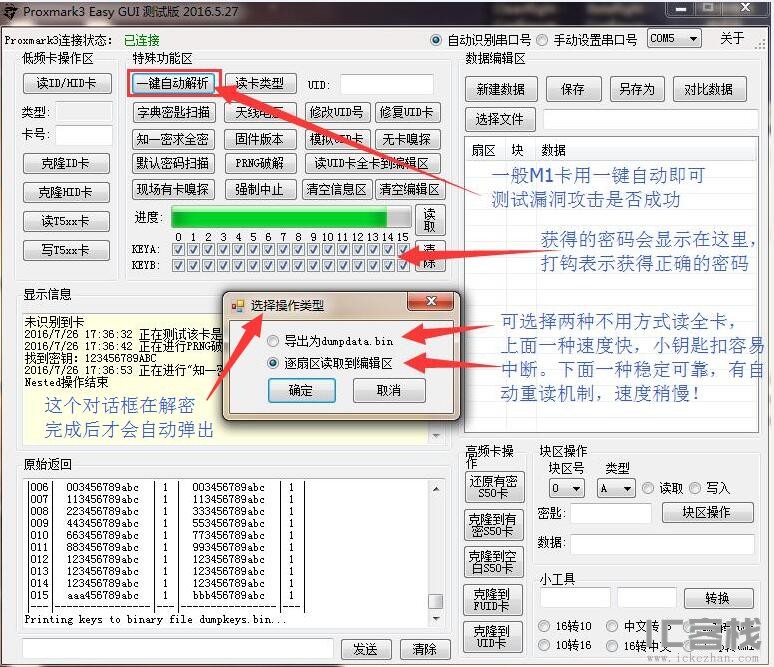774x667 pixels.
Task: Click the 选择文件 button
Action: [500, 119]
